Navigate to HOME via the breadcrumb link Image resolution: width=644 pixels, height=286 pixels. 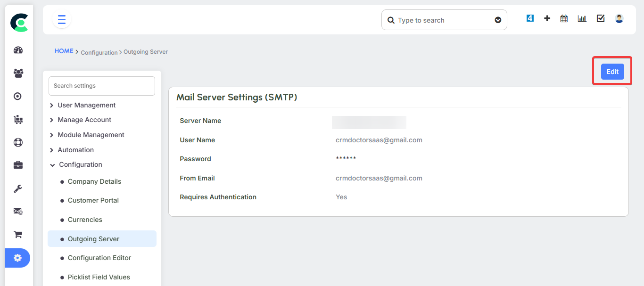[64, 51]
